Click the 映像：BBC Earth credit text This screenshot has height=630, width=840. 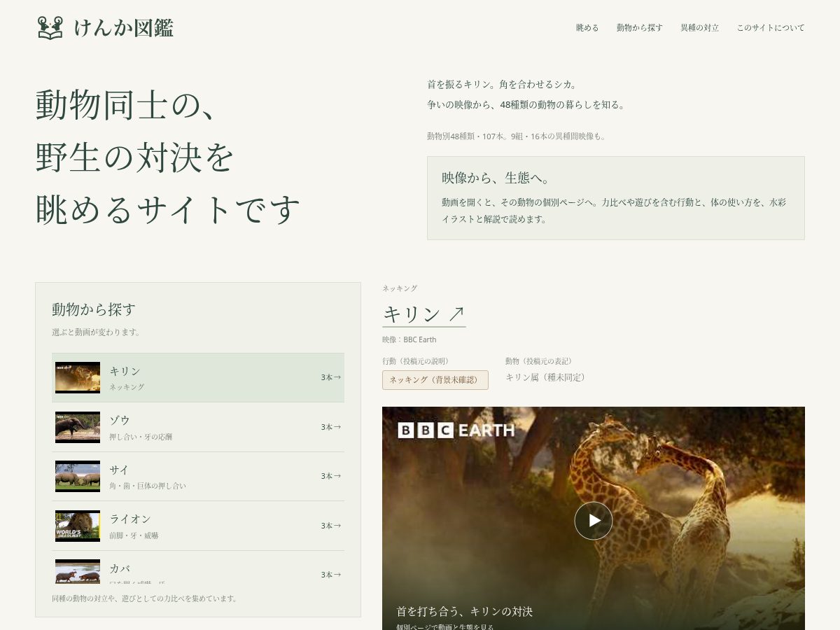[x=409, y=339]
